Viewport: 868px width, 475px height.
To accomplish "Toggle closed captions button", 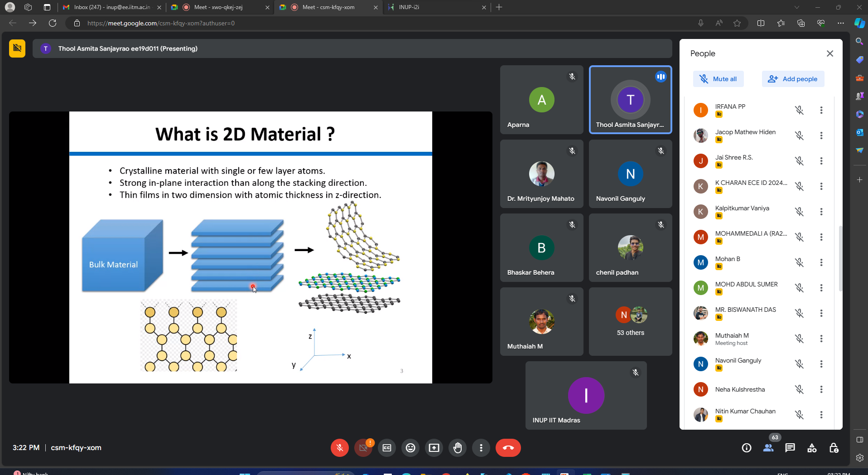I will 386,448.
